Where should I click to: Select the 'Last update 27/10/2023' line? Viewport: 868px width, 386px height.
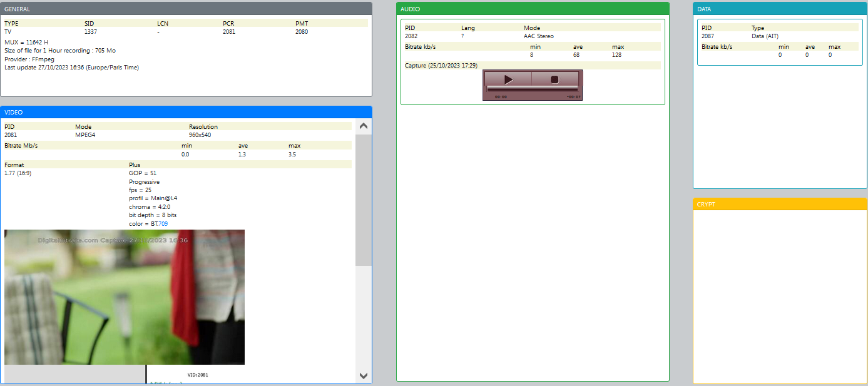click(71, 68)
